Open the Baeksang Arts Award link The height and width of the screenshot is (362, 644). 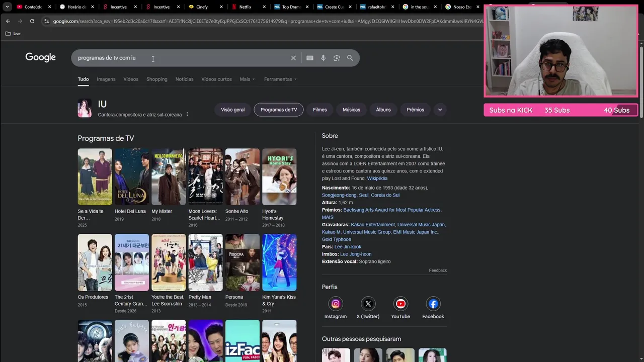(392, 210)
